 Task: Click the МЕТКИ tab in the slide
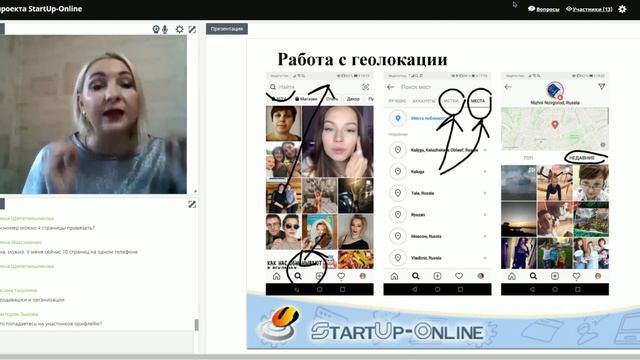click(451, 101)
